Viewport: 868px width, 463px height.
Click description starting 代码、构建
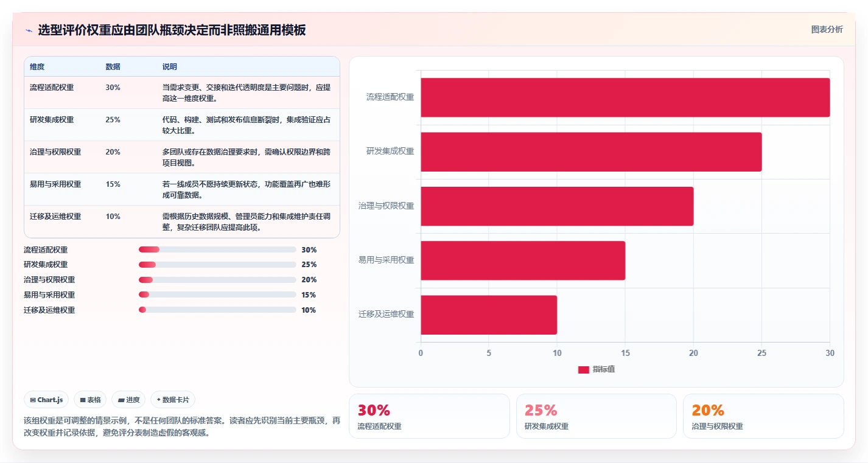(247, 125)
